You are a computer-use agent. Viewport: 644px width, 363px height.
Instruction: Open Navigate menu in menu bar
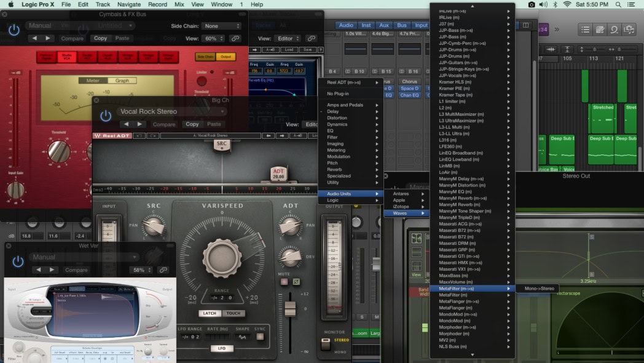[x=129, y=4]
